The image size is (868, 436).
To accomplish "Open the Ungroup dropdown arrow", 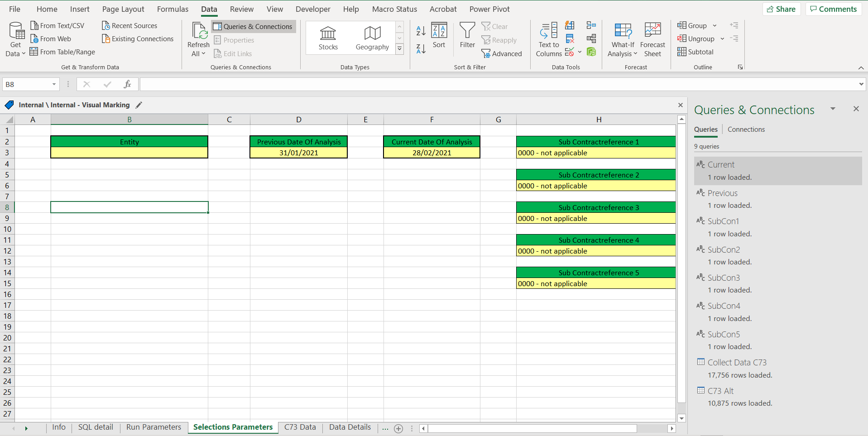I will pyautogui.click(x=722, y=39).
